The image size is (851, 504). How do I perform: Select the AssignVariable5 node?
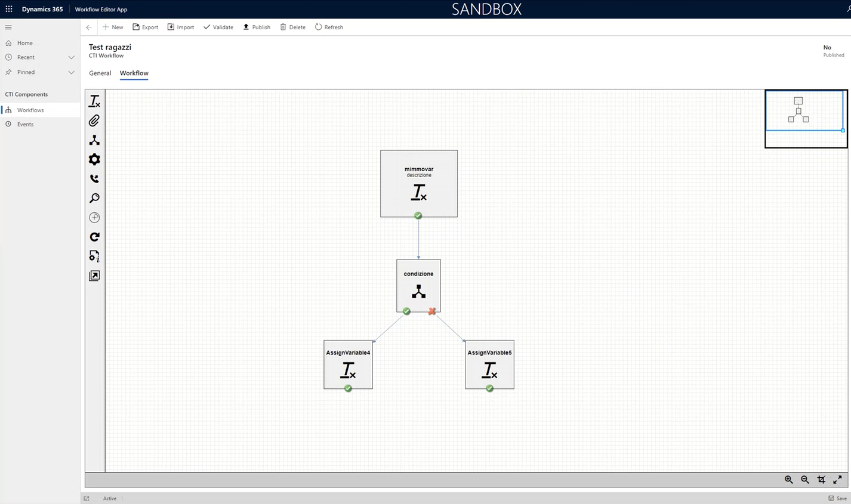(489, 364)
